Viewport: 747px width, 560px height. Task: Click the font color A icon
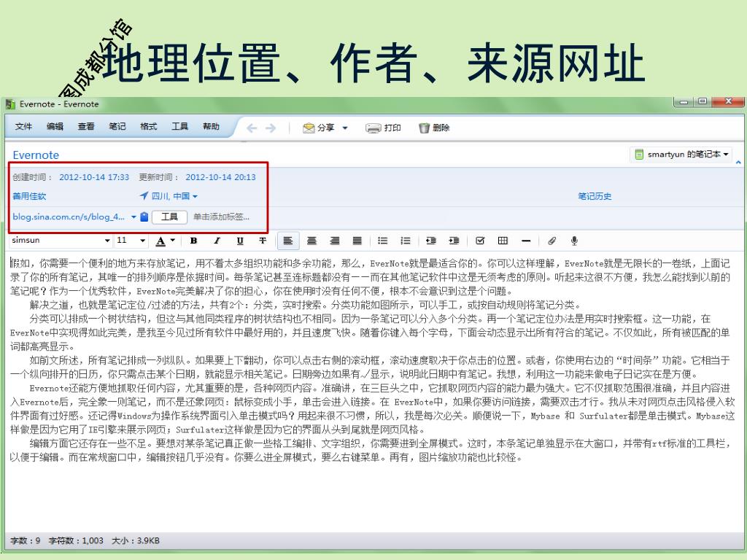(x=160, y=241)
